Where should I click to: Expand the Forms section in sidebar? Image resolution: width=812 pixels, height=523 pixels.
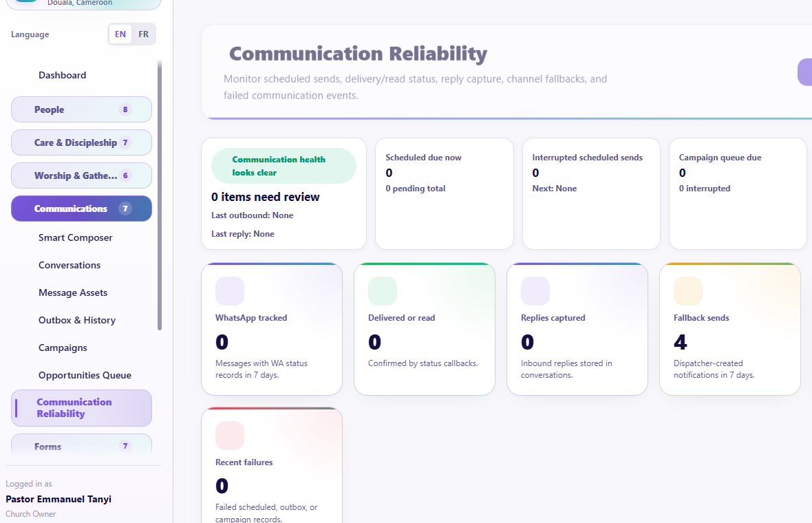pyautogui.click(x=81, y=445)
